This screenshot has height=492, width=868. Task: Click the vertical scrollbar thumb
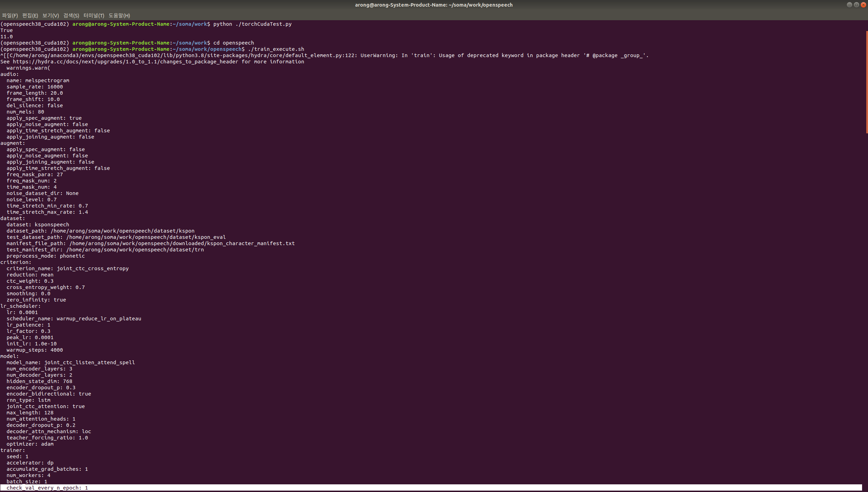867,82
